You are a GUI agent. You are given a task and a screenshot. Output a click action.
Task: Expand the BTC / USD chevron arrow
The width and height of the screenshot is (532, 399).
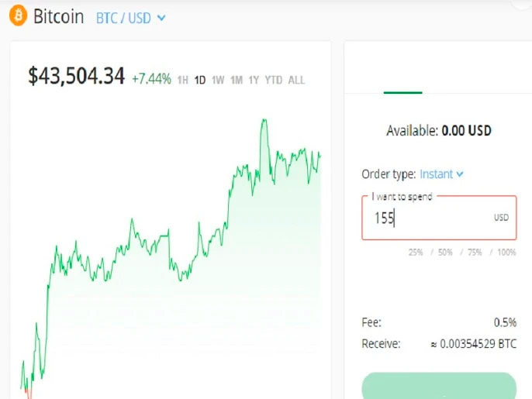click(x=161, y=17)
